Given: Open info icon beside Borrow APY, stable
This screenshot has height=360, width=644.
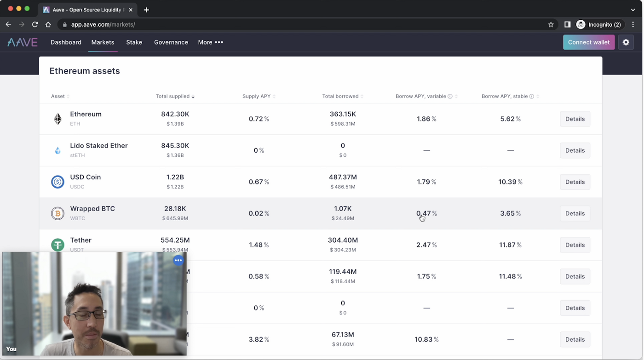Looking at the screenshot, I should coord(532,97).
